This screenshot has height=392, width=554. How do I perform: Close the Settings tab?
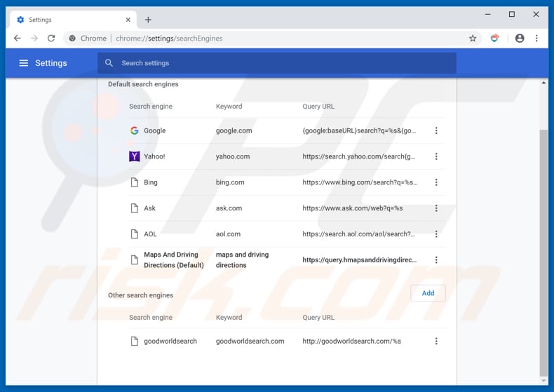128,20
